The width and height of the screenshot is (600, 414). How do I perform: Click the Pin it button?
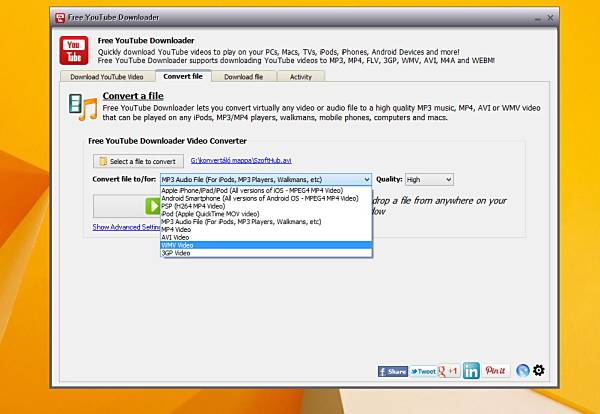[x=496, y=370]
